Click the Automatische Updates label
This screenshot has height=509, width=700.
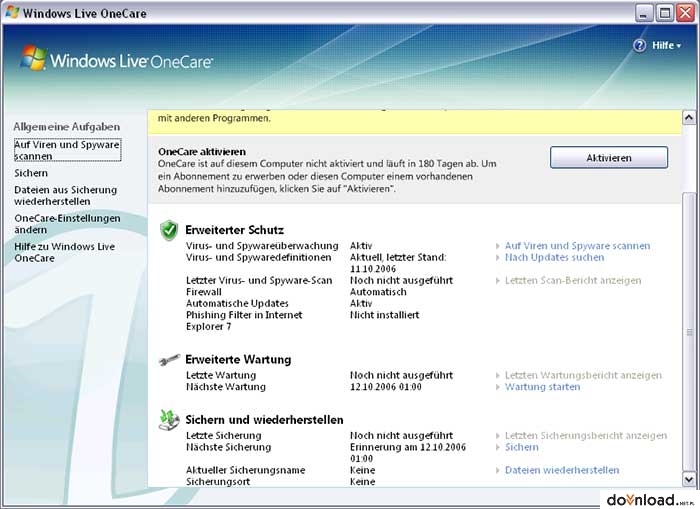click(x=237, y=304)
